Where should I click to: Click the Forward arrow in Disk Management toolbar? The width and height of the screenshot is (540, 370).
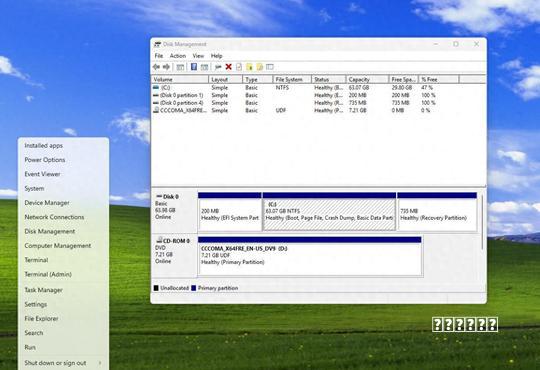pyautogui.click(x=166, y=67)
